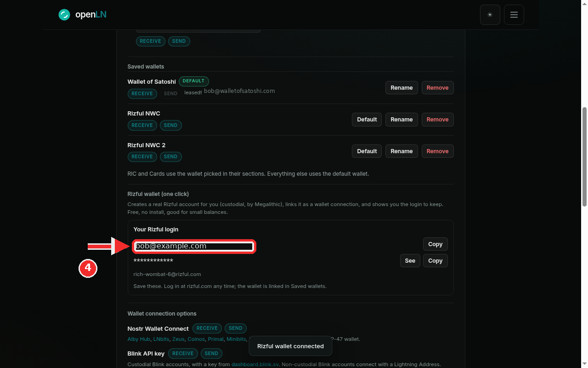Image resolution: width=588 pixels, height=368 pixels.
Task: Click the openLN logo icon
Action: tap(64, 15)
